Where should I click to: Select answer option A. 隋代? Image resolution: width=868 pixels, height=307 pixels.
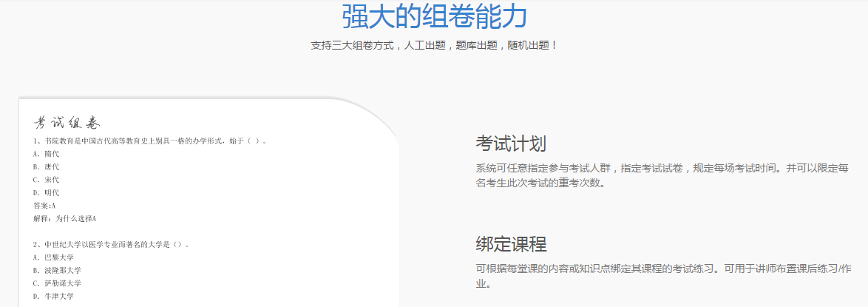tap(46, 154)
